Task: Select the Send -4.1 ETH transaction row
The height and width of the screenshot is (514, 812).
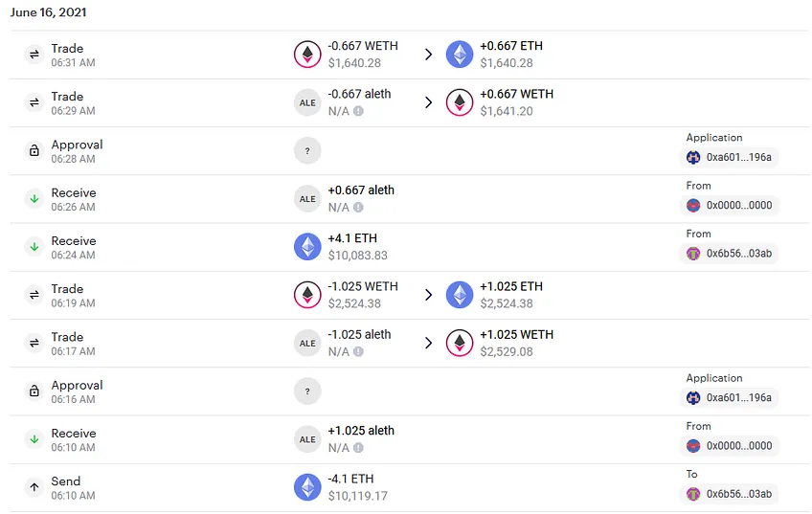Action: point(410,488)
